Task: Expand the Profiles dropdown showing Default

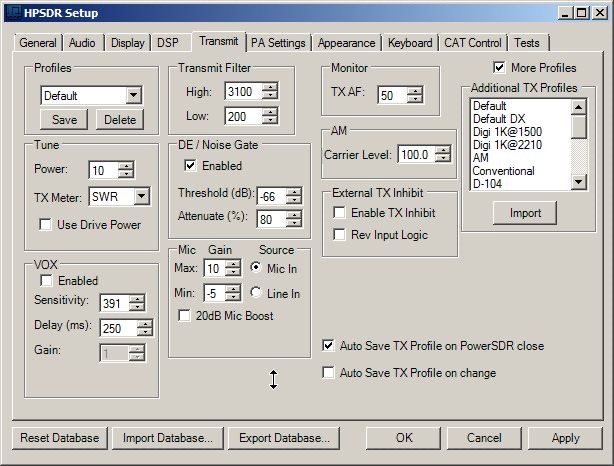Action: click(134, 95)
